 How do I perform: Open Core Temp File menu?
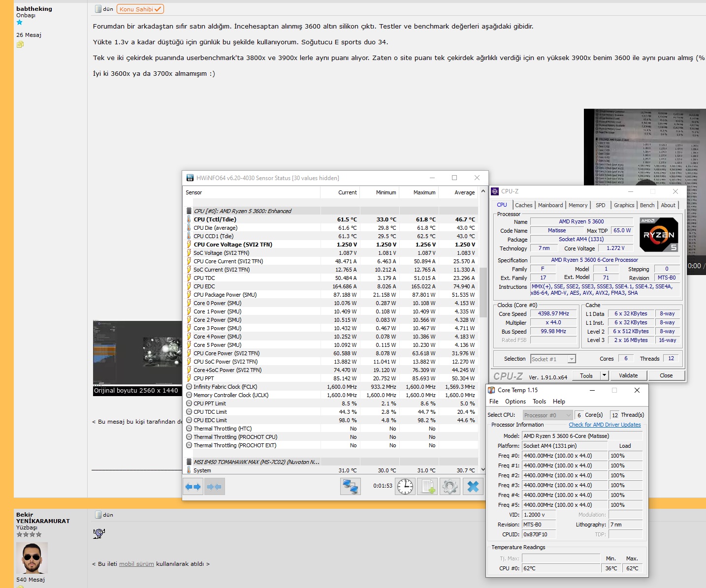[x=494, y=402]
